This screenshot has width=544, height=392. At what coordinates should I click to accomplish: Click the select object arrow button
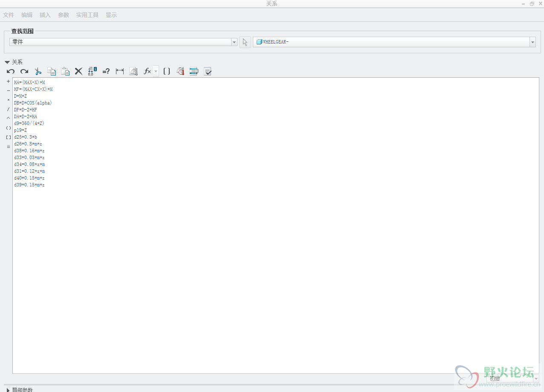click(x=245, y=42)
